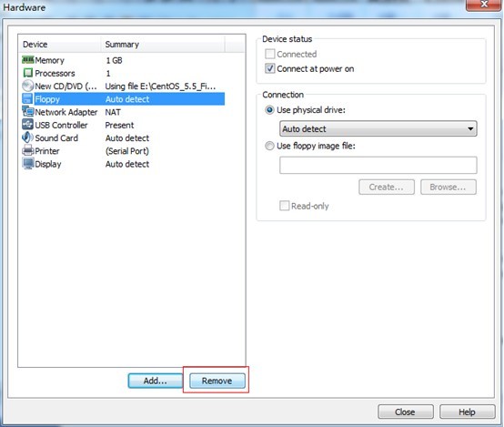Select the USB Controller icon

click(x=28, y=125)
